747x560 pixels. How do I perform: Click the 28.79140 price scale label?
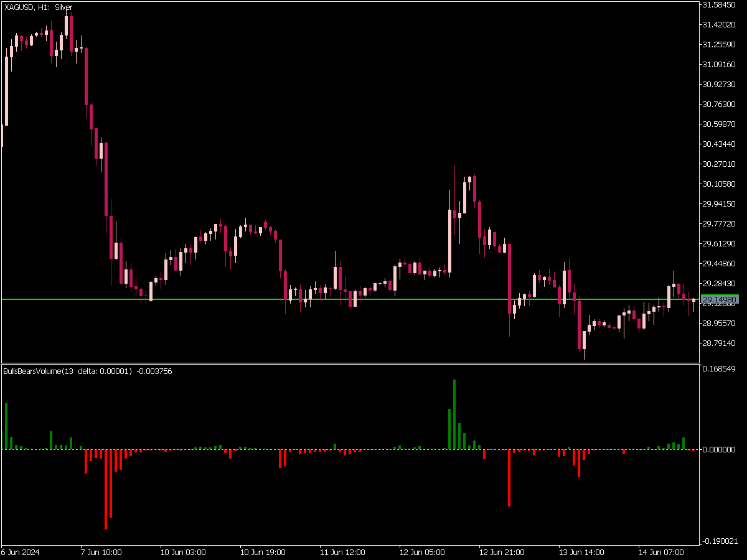pos(720,343)
